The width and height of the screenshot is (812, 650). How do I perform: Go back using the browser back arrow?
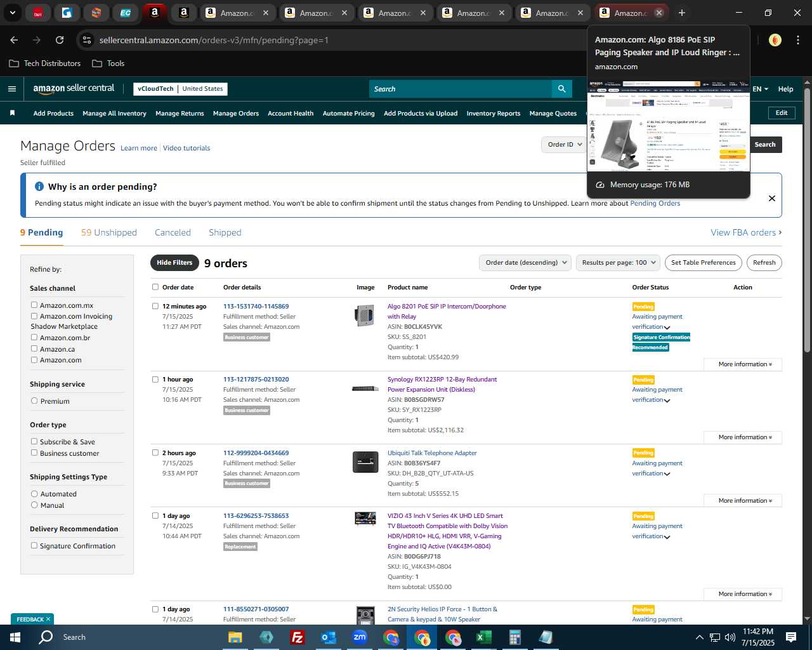click(x=14, y=40)
